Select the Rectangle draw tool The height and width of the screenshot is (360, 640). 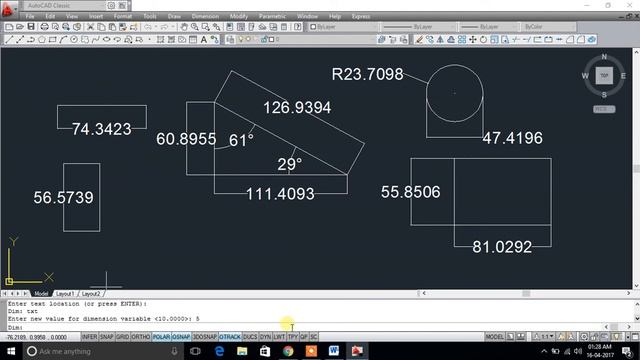(52, 40)
